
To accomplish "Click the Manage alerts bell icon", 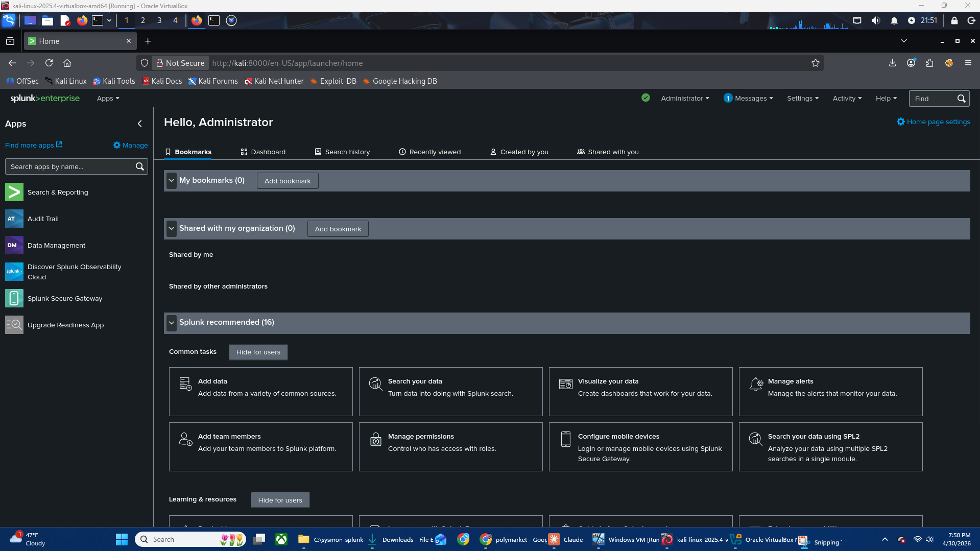I will [756, 384].
